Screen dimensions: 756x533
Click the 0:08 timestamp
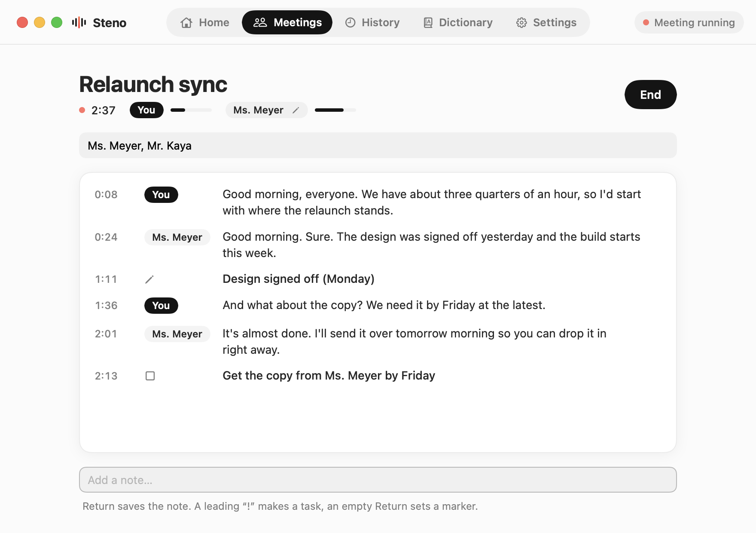click(x=106, y=195)
